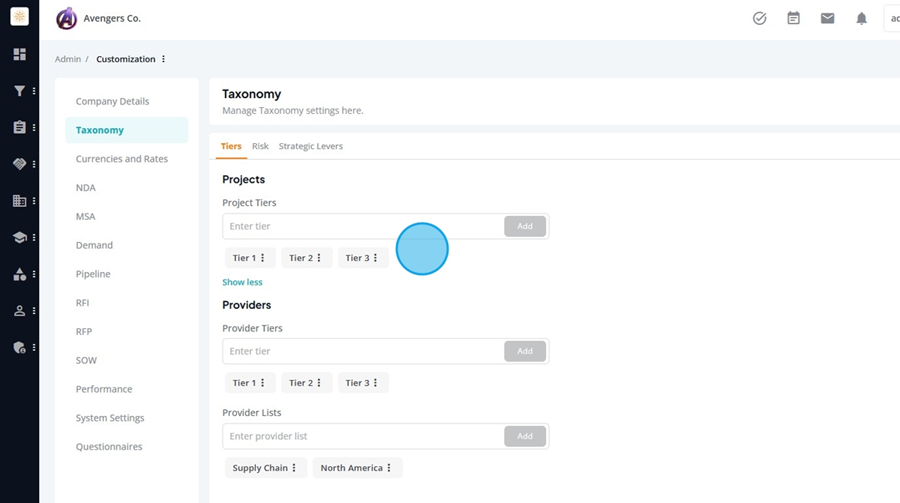Open North America list options menu
Image resolution: width=900 pixels, height=503 pixels.
(x=388, y=468)
